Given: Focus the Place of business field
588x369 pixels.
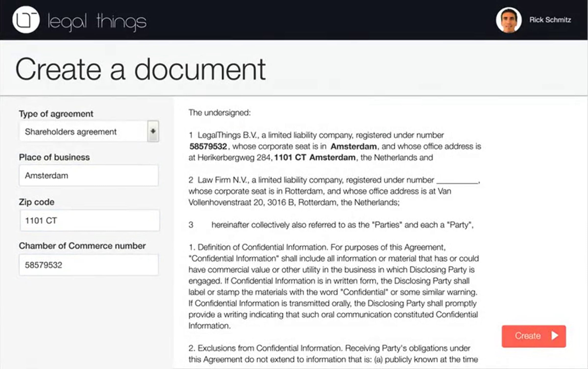Looking at the screenshot, I should click(x=89, y=175).
